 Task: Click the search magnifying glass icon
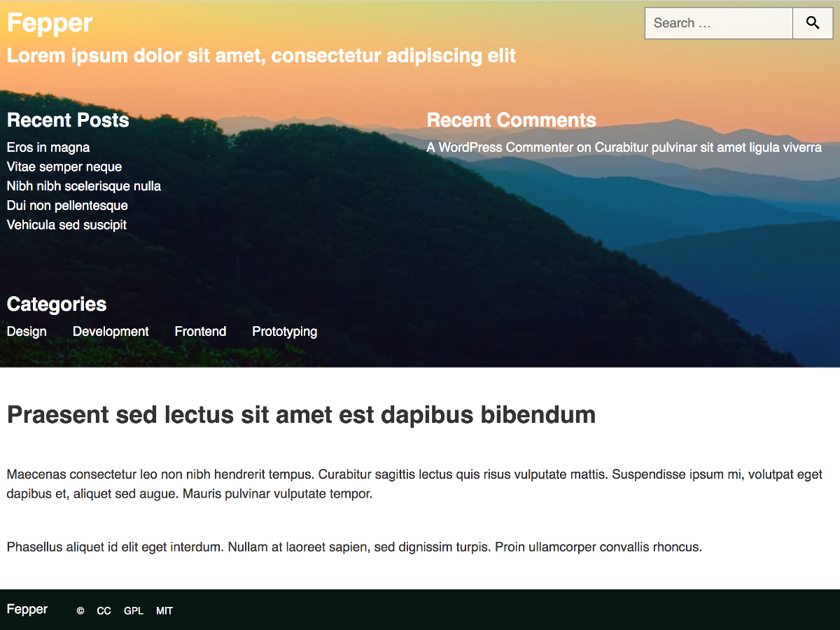coord(812,23)
